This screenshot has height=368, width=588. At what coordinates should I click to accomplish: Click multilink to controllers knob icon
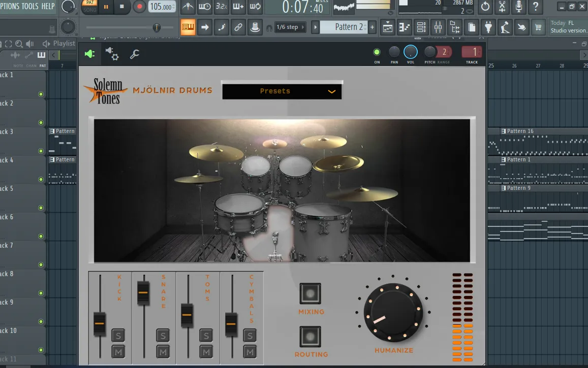click(x=255, y=27)
